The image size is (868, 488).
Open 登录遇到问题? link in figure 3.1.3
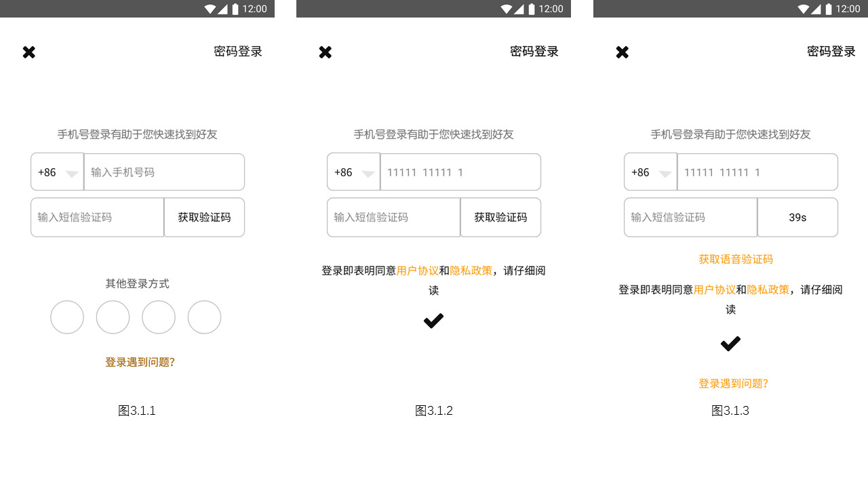[x=733, y=384]
